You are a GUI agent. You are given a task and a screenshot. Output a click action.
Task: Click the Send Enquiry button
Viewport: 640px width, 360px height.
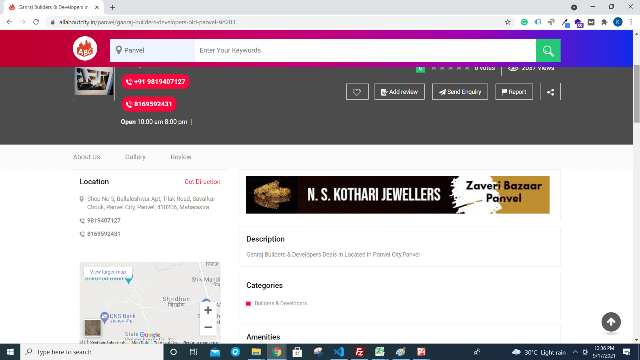460,92
